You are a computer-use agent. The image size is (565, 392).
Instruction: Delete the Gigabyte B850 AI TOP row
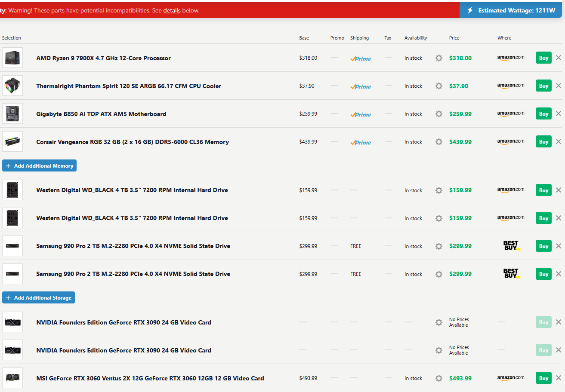559,113
